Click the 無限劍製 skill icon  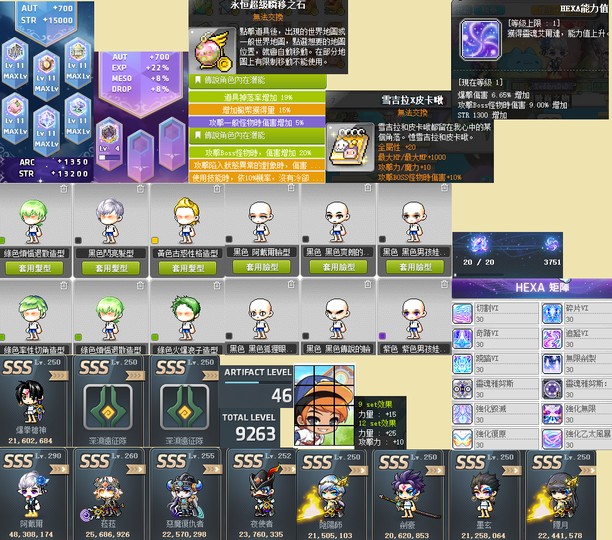click(x=552, y=364)
